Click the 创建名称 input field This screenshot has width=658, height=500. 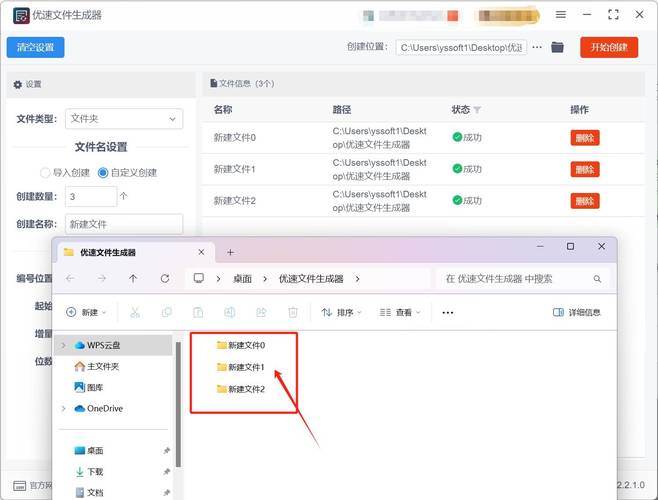(123, 224)
